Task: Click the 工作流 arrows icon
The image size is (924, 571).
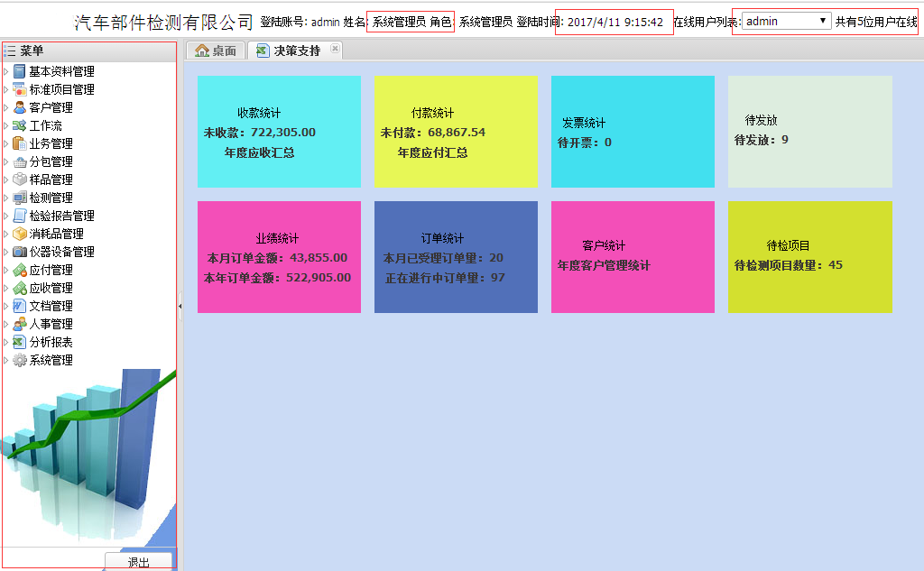Action: tap(20, 125)
